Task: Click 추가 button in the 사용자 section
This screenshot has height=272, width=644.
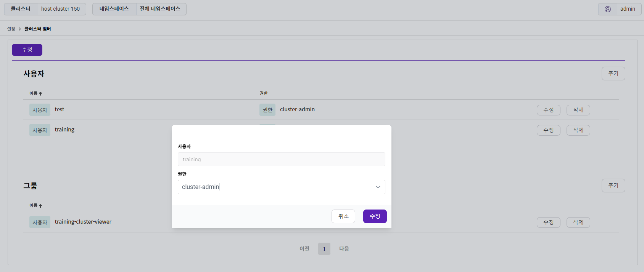Action: pyautogui.click(x=613, y=74)
